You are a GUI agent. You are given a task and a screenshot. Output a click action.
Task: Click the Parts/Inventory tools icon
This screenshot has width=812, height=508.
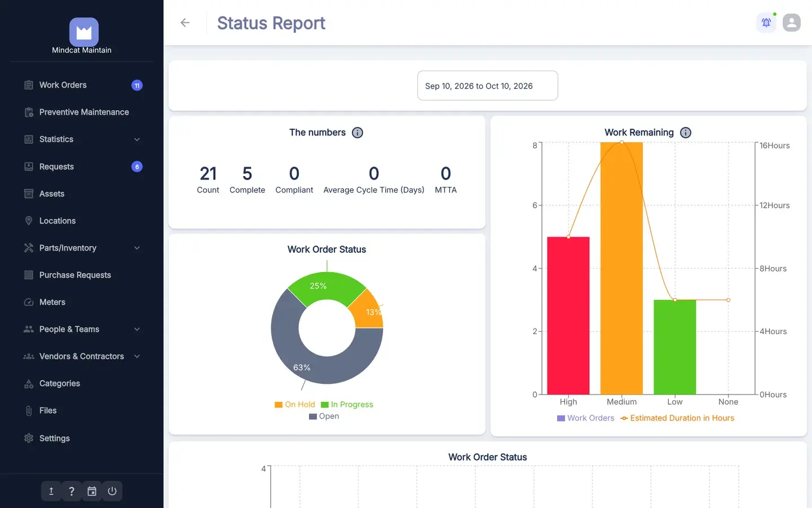pyautogui.click(x=29, y=248)
